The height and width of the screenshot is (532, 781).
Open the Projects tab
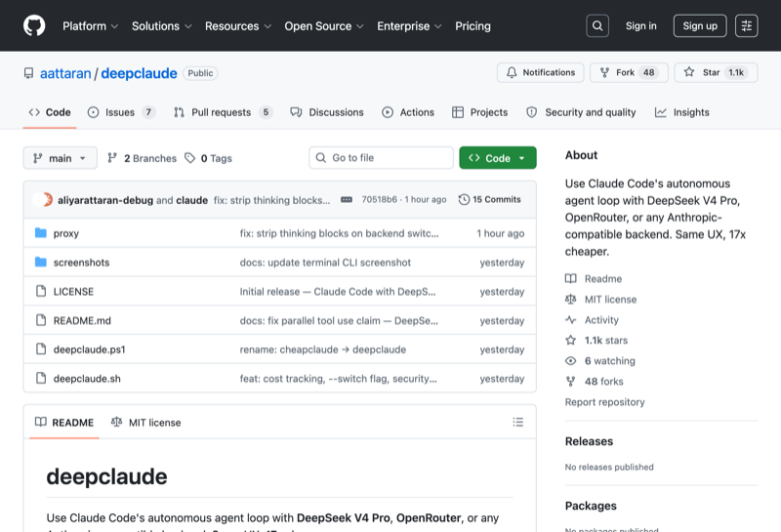pyautogui.click(x=479, y=112)
